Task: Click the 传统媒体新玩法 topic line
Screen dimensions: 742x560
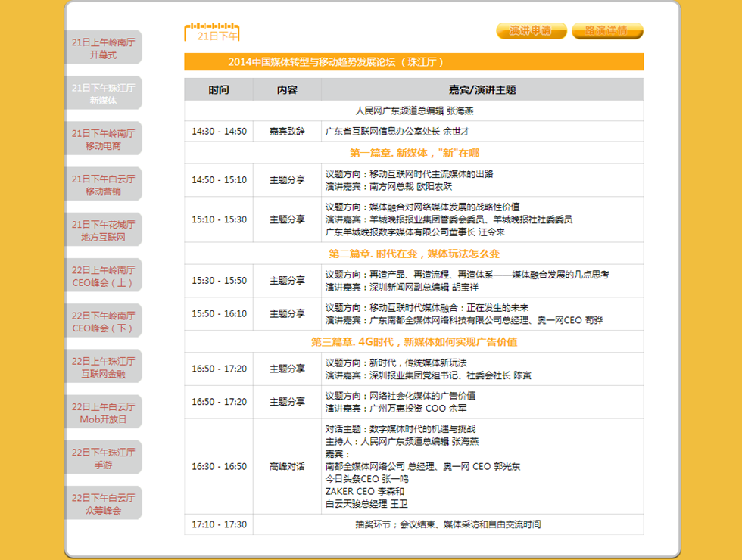Action: [x=396, y=362]
